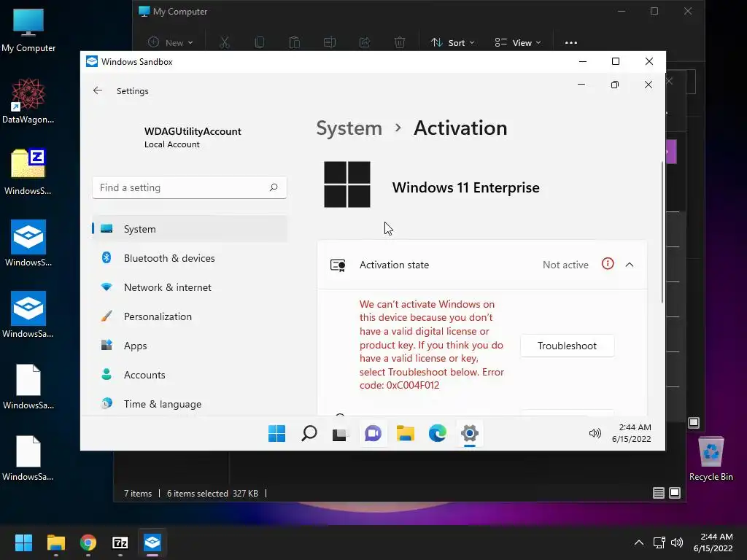Click Cut icon in My Computer toolbar
This screenshot has width=747, height=560.
225,42
